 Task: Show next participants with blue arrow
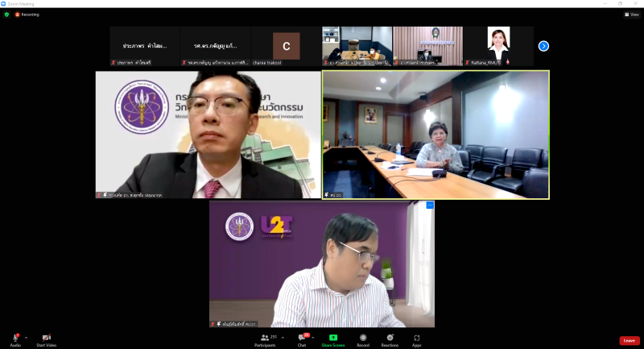543,46
